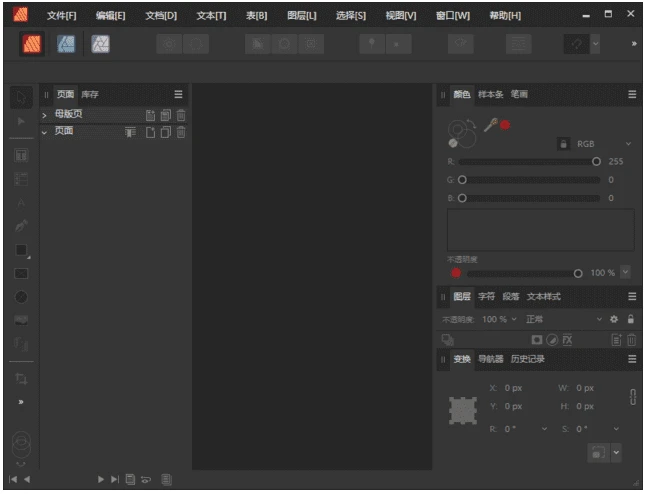The image size is (645, 494).
Task: Switch to the Photo persona icon
Action: pos(100,44)
